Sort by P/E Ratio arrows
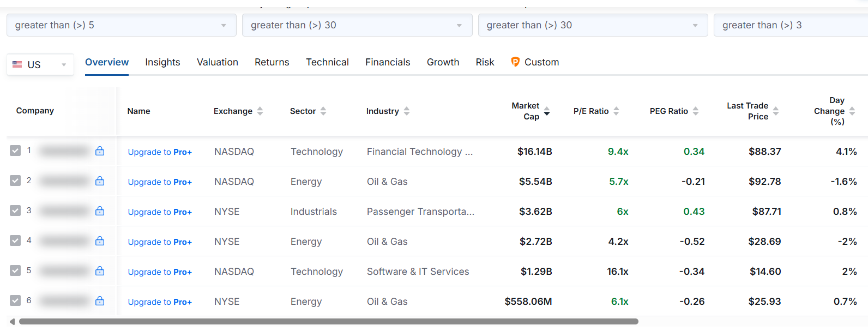The width and height of the screenshot is (868, 331). tap(616, 111)
